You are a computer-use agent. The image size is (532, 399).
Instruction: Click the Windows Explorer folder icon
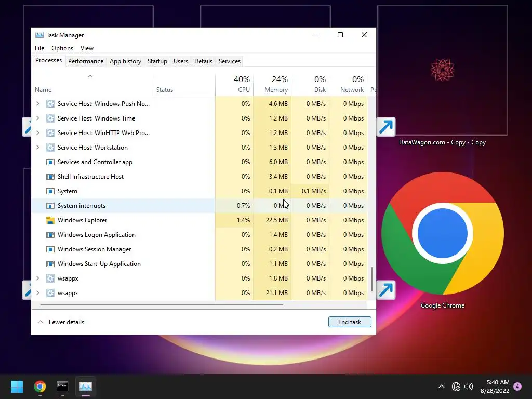coord(50,220)
